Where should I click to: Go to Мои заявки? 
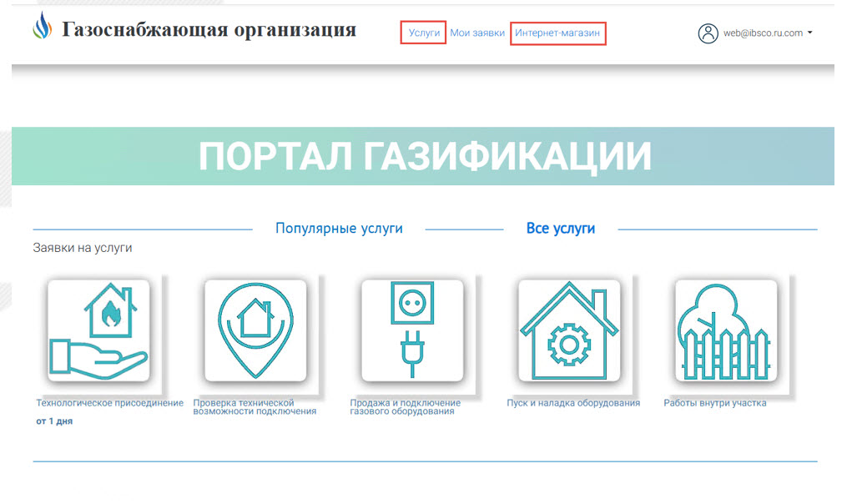(477, 33)
